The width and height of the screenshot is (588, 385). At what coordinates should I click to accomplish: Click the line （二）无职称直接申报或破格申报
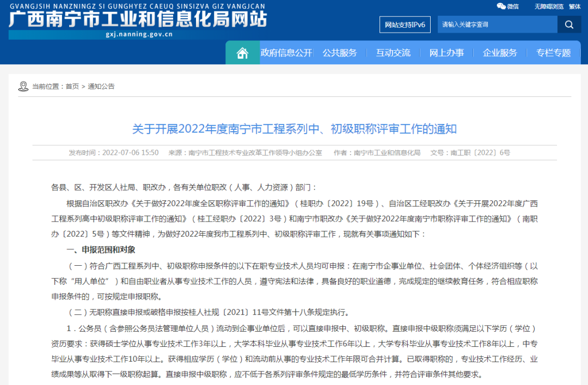pos(209,312)
